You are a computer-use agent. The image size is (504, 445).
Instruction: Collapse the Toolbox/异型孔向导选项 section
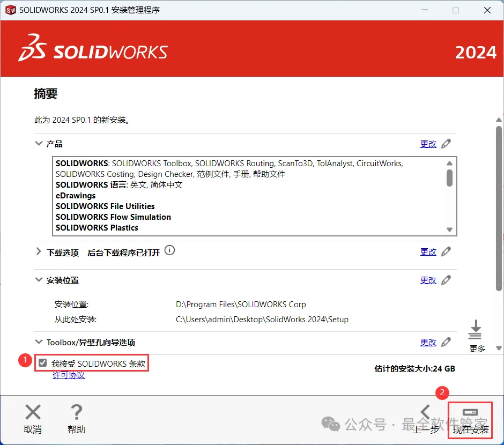click(39, 342)
